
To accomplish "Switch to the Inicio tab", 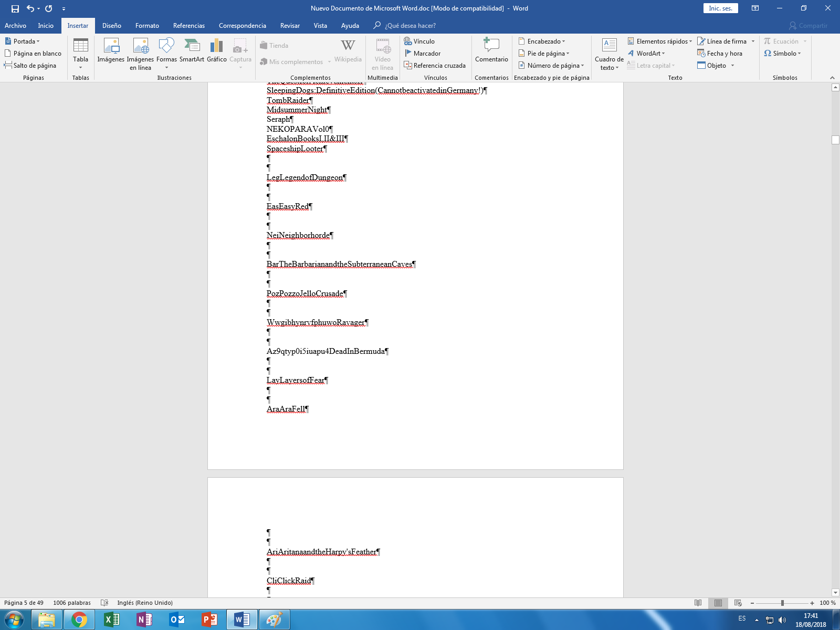I will coord(46,26).
